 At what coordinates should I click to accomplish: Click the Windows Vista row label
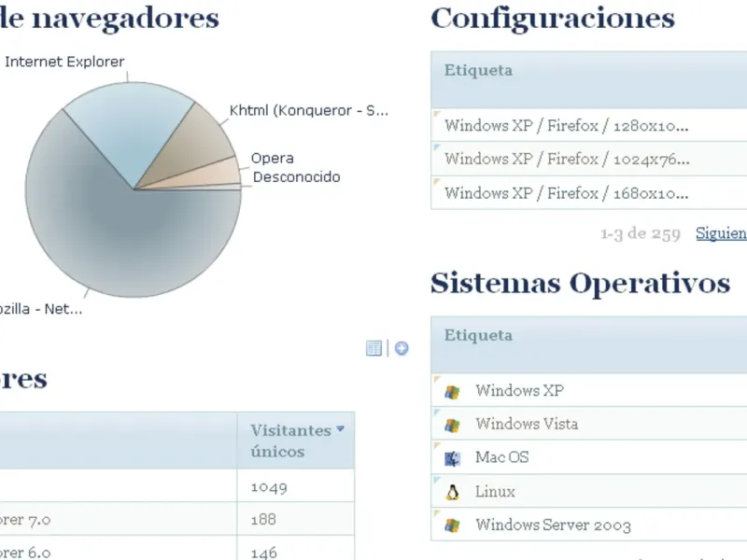coord(527,424)
